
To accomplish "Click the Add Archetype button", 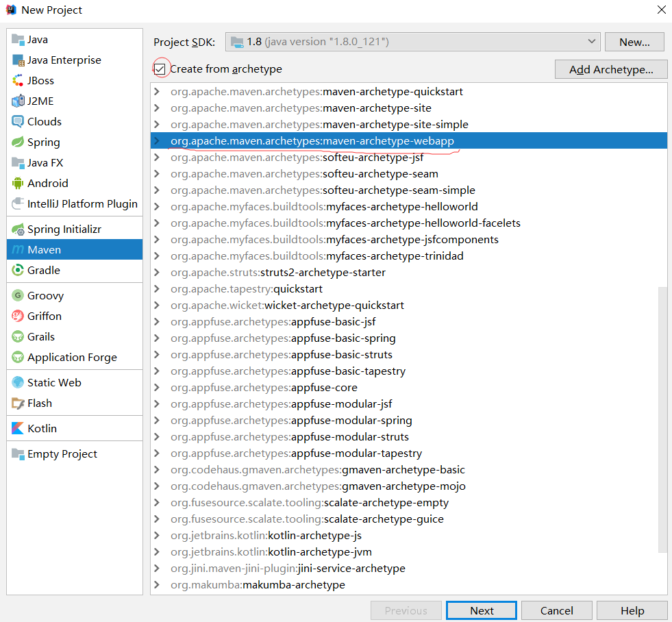I will click(611, 69).
